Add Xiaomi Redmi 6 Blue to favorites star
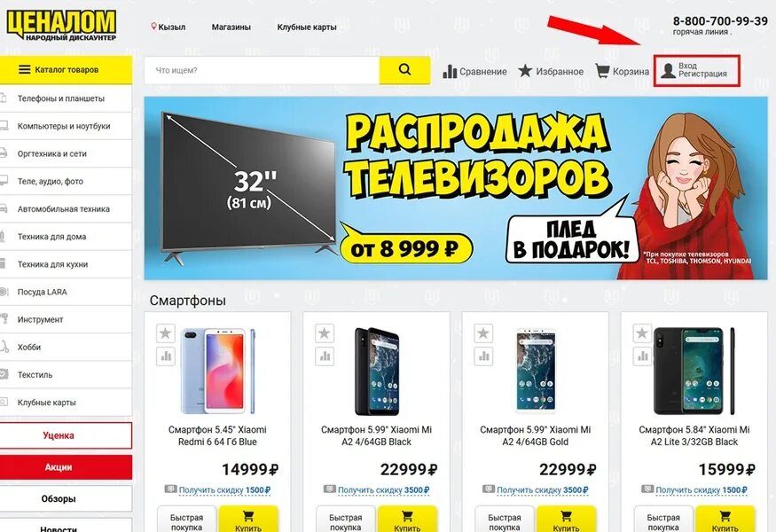776x532 pixels. 165,333
